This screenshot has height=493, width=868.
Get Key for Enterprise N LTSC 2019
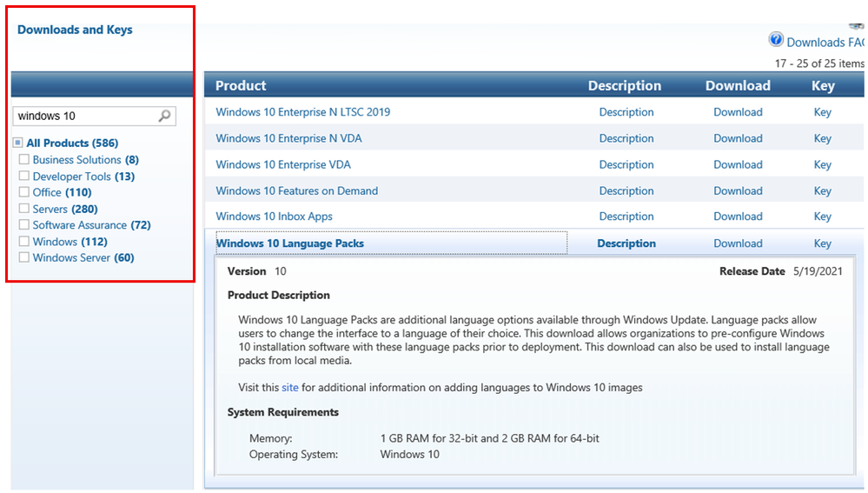tap(823, 112)
